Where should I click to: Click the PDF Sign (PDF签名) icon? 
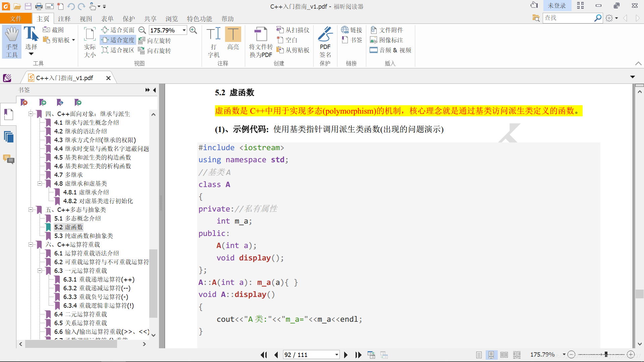coord(325,34)
